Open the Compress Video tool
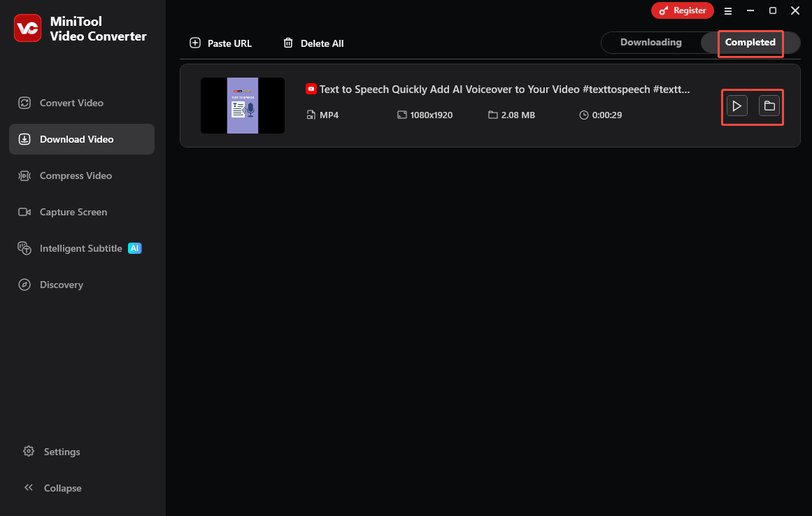The image size is (812, 516). point(24,175)
